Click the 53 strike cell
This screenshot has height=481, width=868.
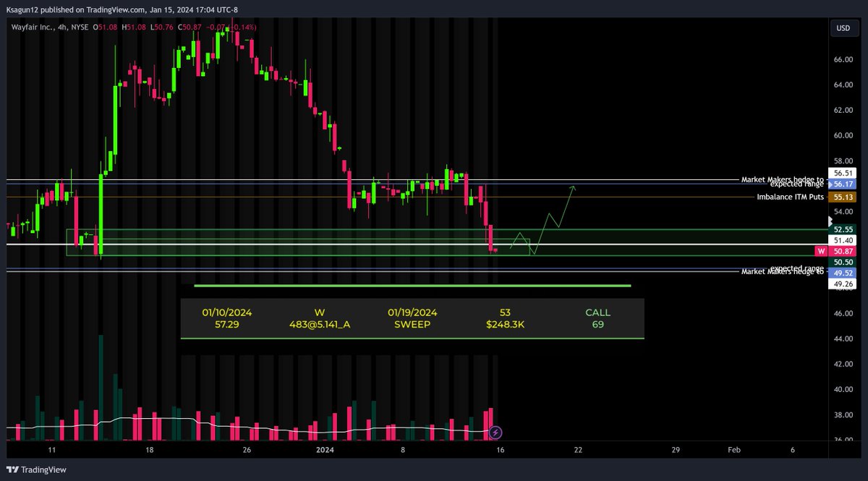tap(505, 312)
